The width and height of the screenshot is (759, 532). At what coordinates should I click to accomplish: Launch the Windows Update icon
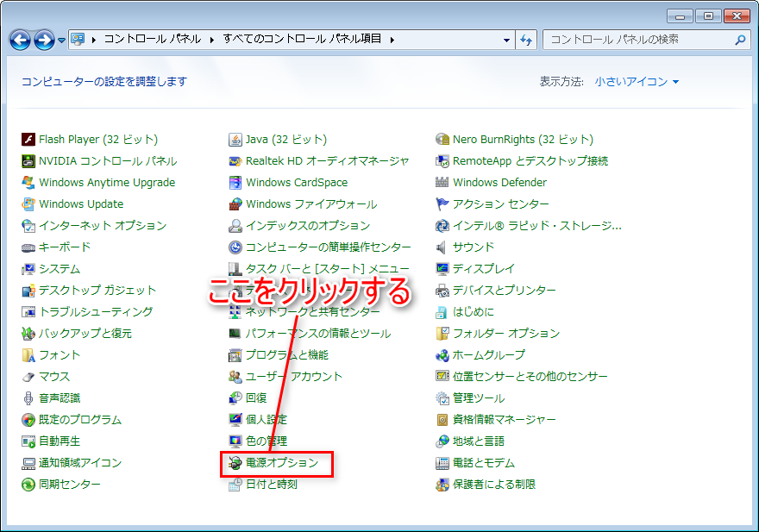point(28,204)
